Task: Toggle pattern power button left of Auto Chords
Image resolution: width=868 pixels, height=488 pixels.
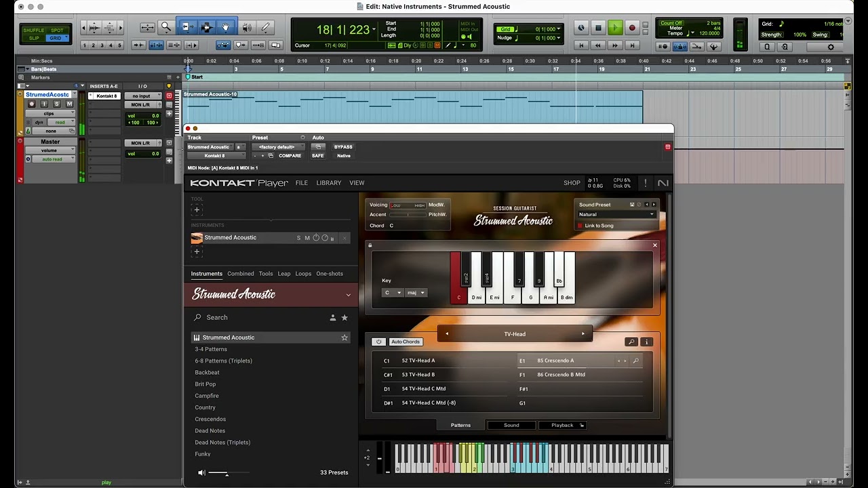Action: pyautogui.click(x=378, y=342)
